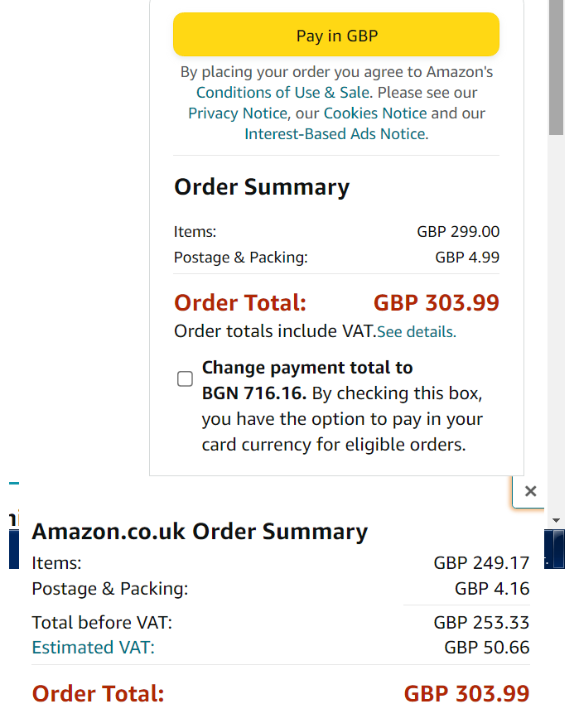
Task: Click the Amazon.co.uk Order Summary popover title
Action: click(200, 532)
